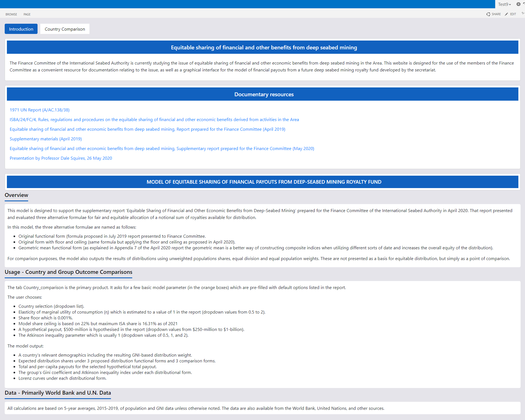Switch to the Country Comparison tab
This screenshot has width=525, height=420.
point(65,29)
